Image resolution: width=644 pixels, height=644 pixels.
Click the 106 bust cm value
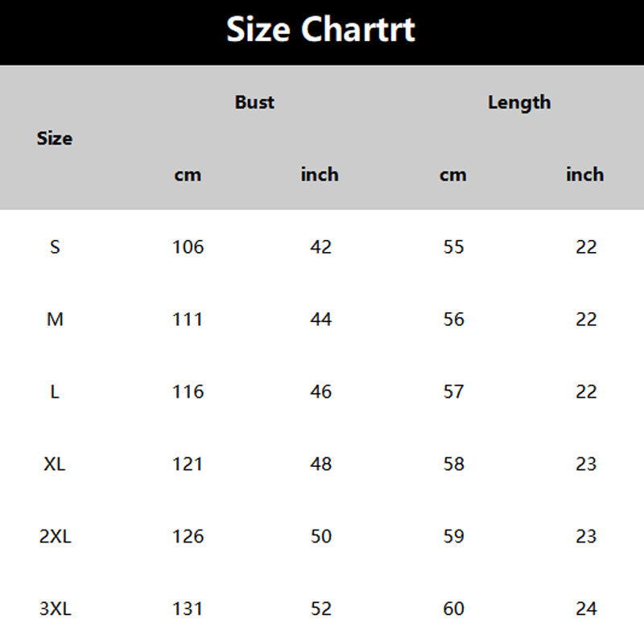[188, 247]
